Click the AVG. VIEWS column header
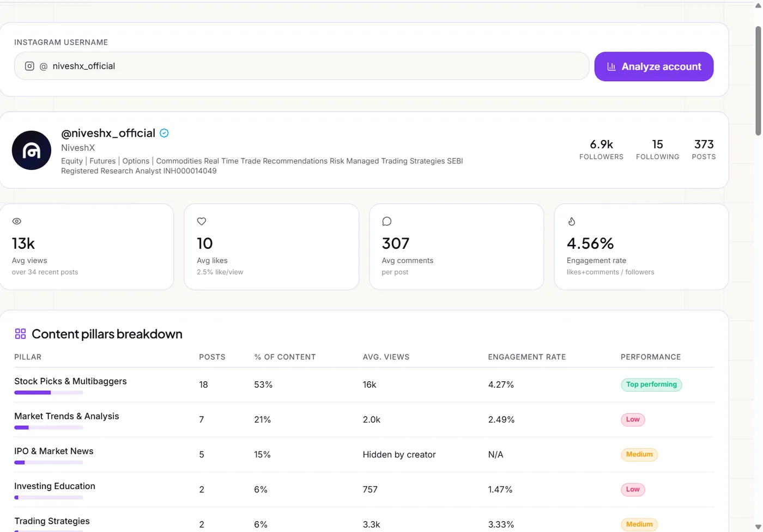 (386, 357)
